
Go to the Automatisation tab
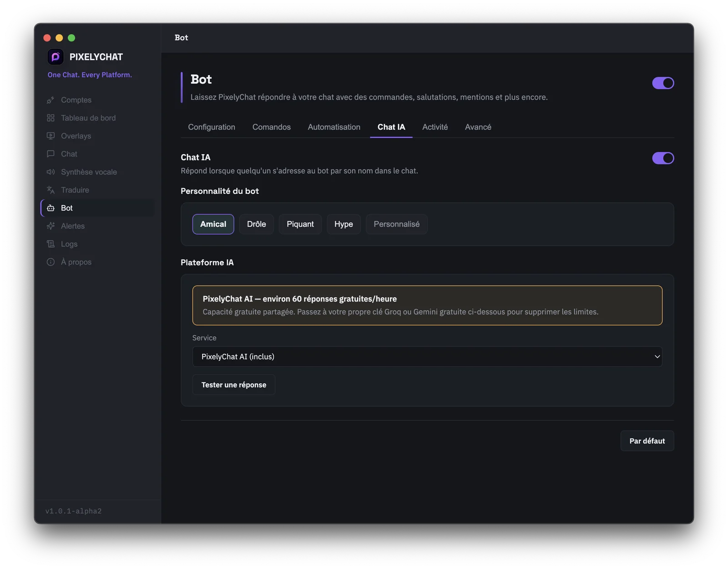click(x=334, y=127)
